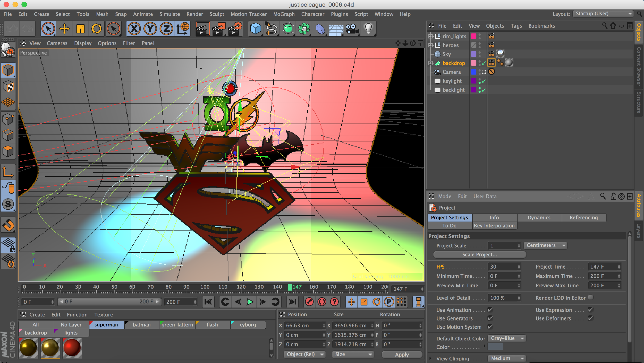This screenshot has height=363, width=644.
Task: Click the Record Active Objects button
Action: (x=309, y=302)
